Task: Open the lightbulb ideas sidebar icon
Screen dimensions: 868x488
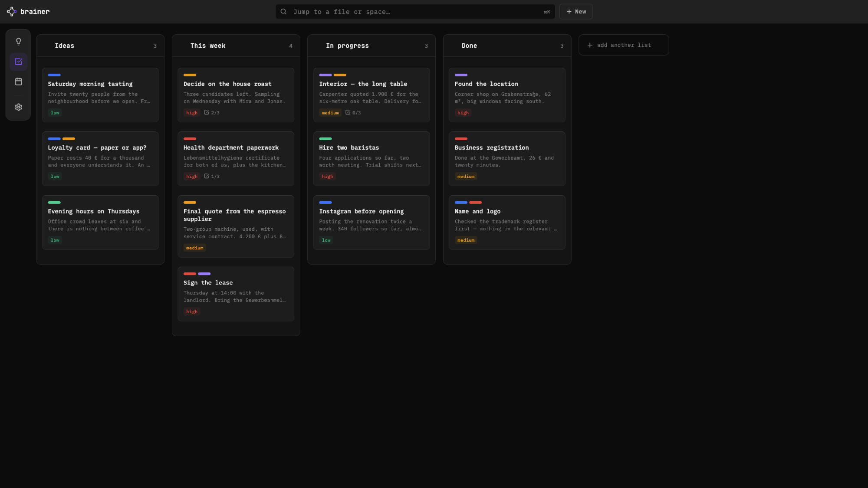Action: 18,42
